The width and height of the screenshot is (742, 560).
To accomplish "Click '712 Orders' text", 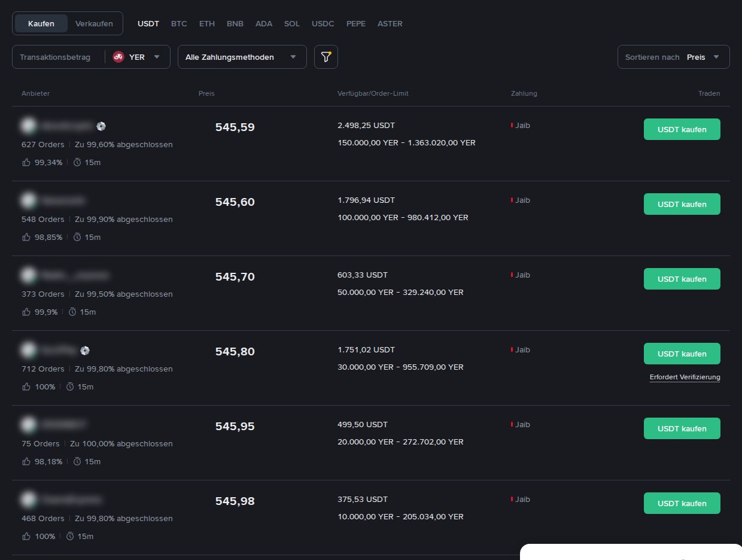I will click(x=42, y=369).
